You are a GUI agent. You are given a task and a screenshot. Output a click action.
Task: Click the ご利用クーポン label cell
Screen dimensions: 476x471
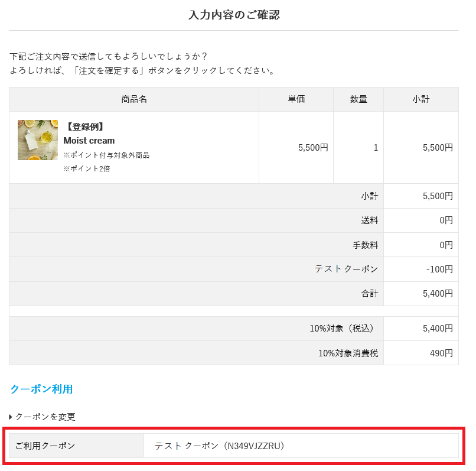pos(45,446)
